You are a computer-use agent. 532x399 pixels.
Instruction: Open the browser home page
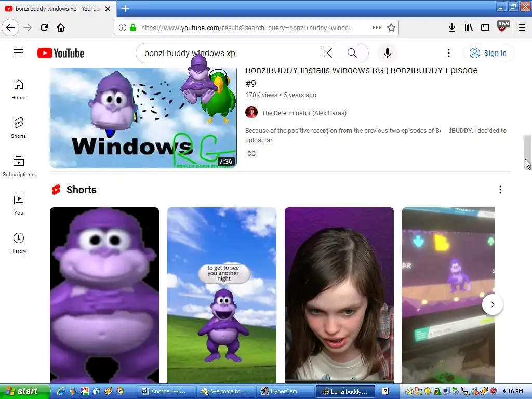61,28
